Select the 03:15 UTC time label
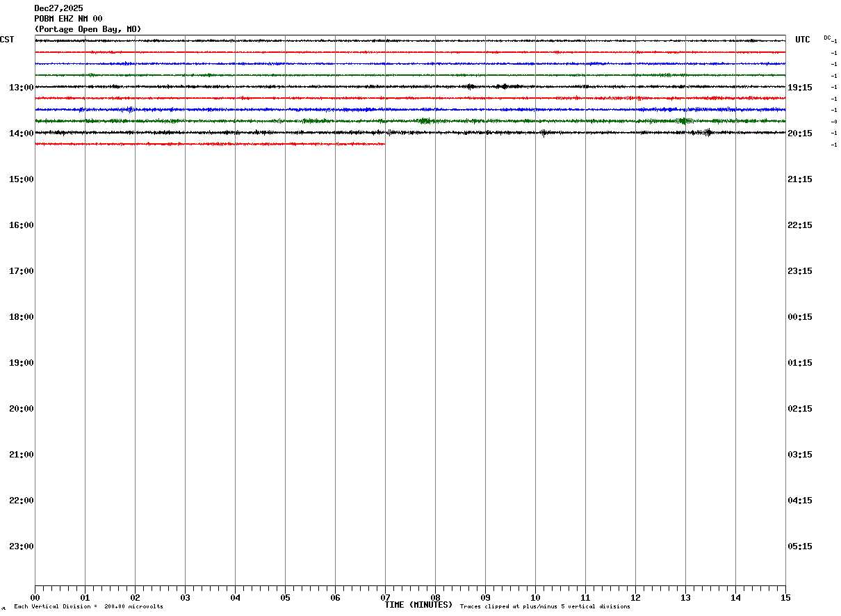Screen dimensions: 841x616 coord(800,454)
